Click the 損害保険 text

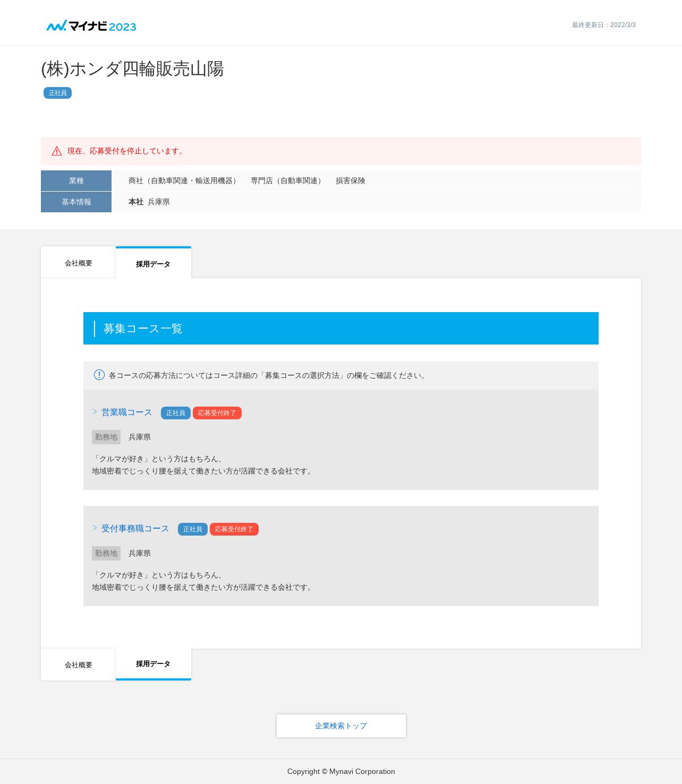[x=351, y=181]
